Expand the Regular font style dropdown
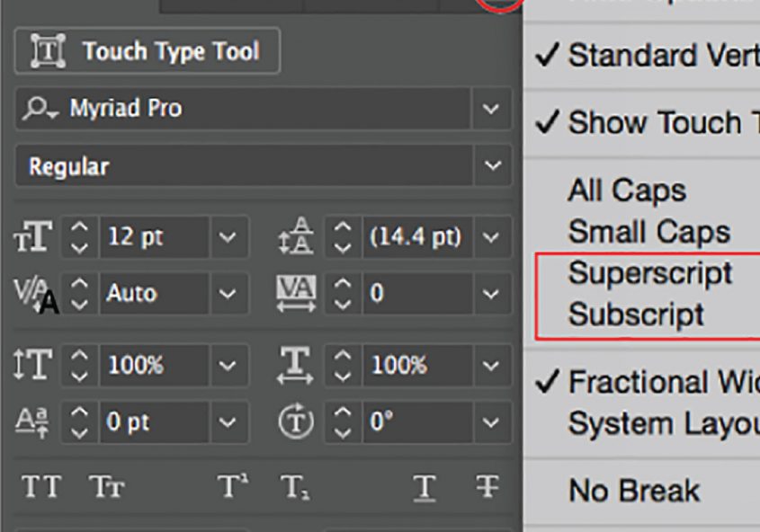The width and height of the screenshot is (760, 532). [x=491, y=166]
